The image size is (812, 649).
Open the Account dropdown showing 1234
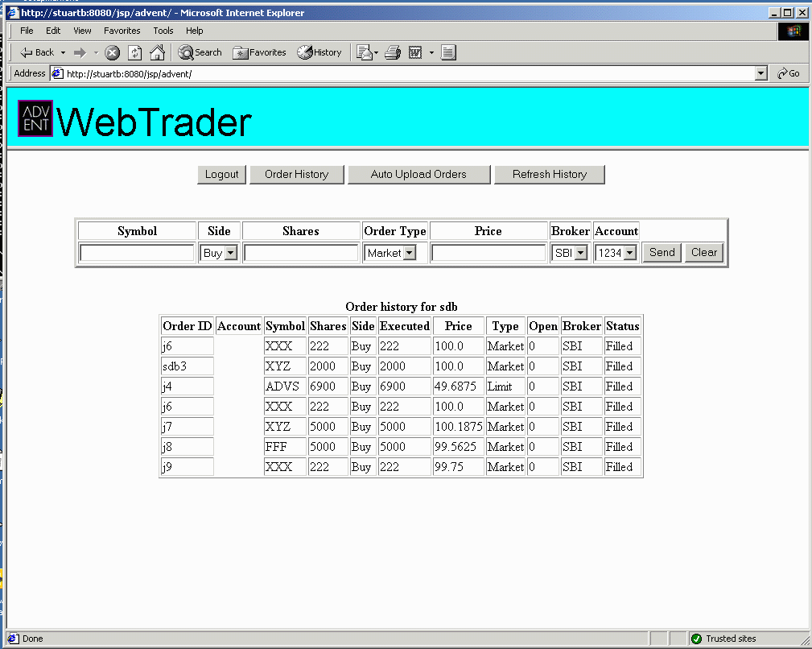click(x=616, y=253)
